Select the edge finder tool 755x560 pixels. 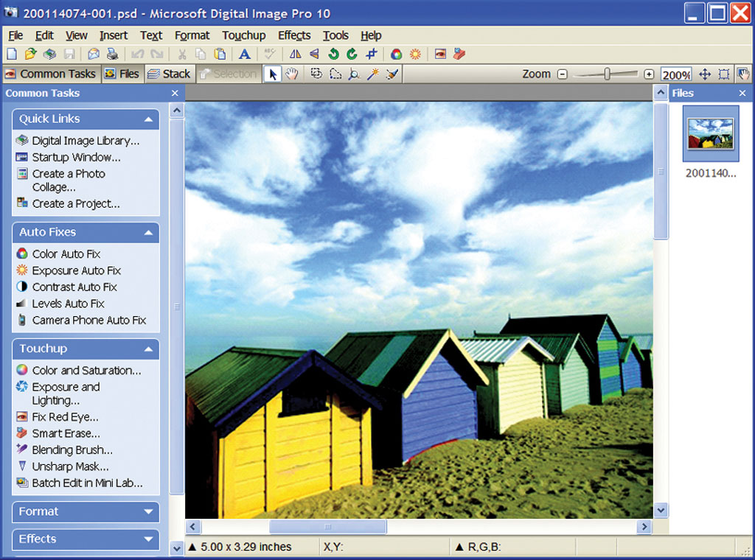(354, 74)
